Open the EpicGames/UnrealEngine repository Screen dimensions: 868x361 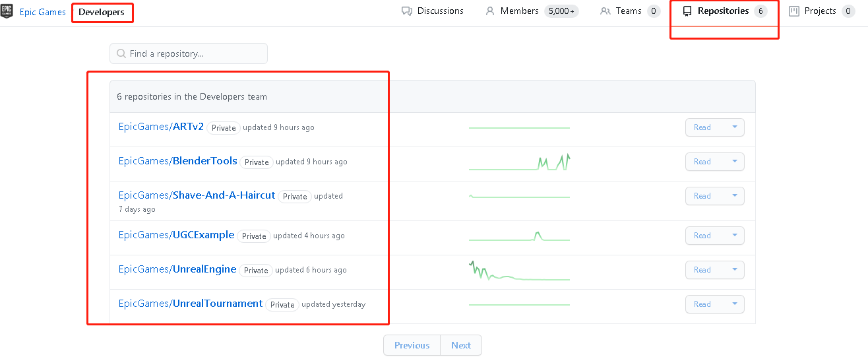tap(177, 269)
